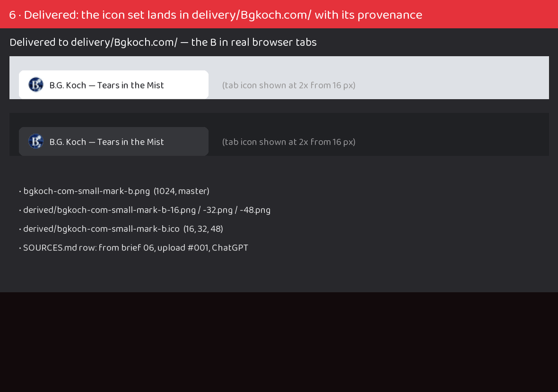
Task: Click the empty area of the light tab strip
Action: click(x=453, y=78)
